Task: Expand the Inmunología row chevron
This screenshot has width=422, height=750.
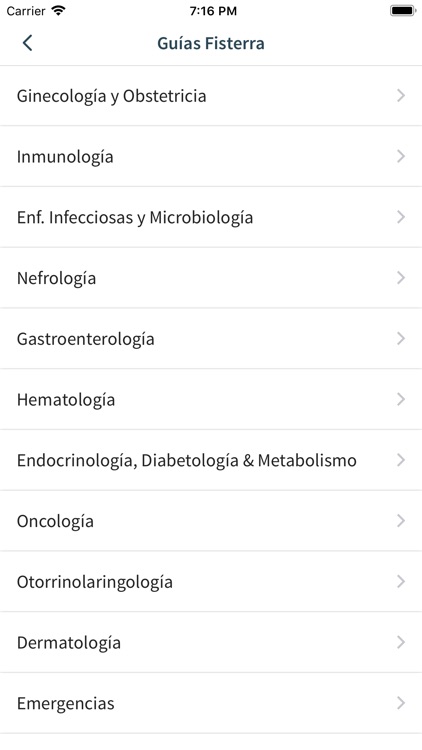Action: click(401, 156)
